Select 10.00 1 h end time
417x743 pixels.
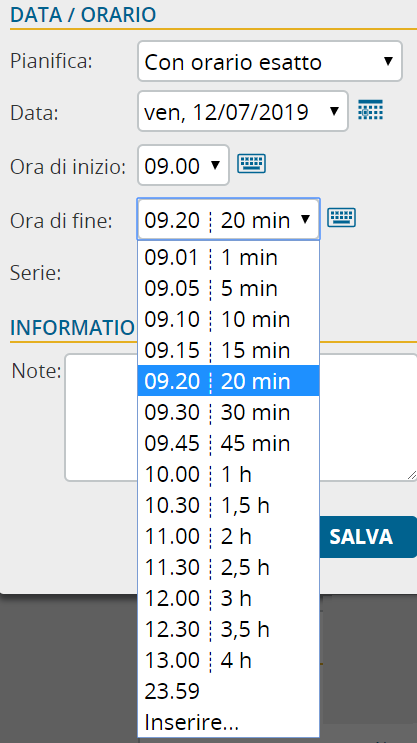click(x=228, y=474)
